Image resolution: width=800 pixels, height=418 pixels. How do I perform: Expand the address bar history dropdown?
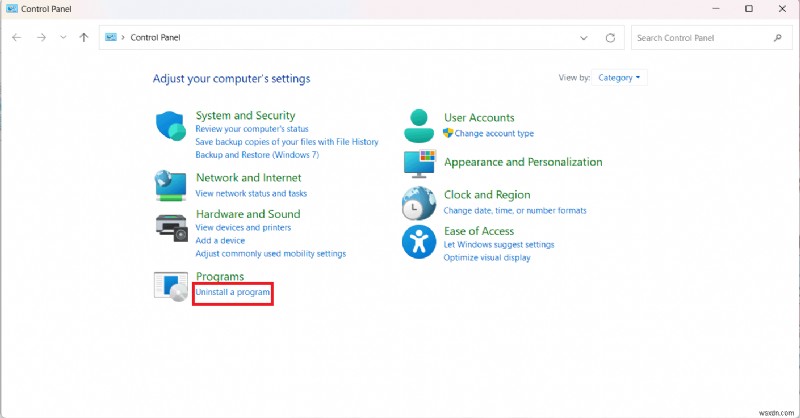pos(584,38)
